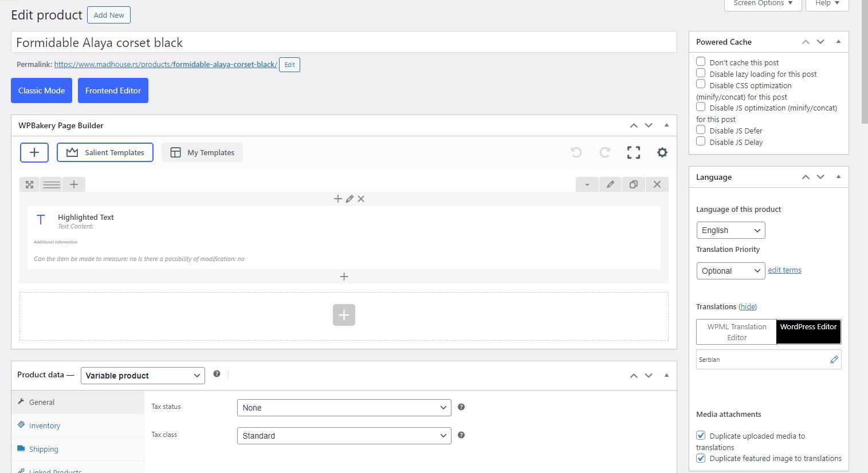Undo the last WPBakery change

(576, 152)
